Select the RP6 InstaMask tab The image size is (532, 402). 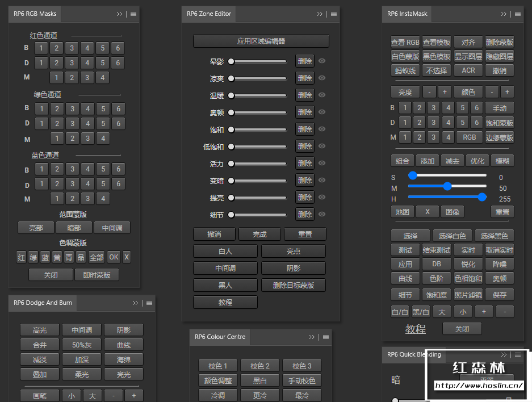tap(407, 14)
